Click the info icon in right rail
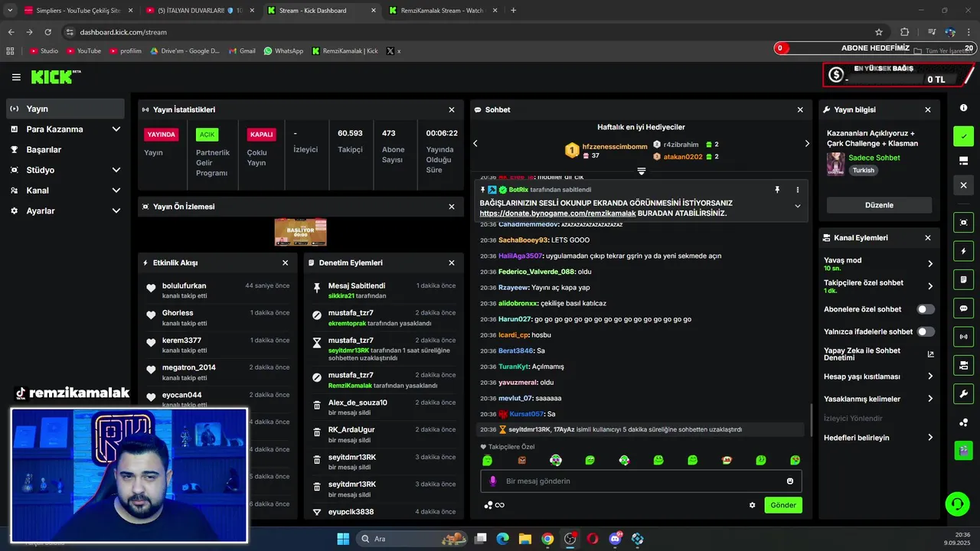Viewport: 980px width, 551px height. pyautogui.click(x=964, y=108)
